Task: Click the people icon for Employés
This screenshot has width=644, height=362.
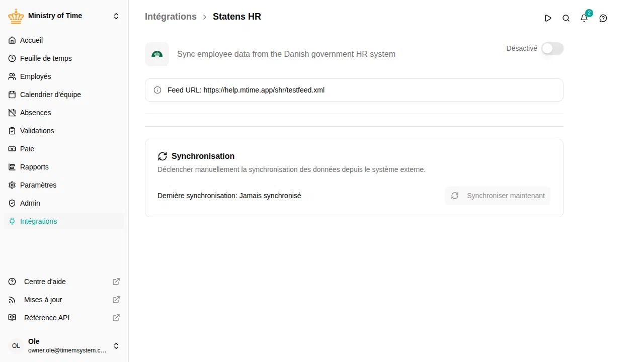Action: pos(12,76)
